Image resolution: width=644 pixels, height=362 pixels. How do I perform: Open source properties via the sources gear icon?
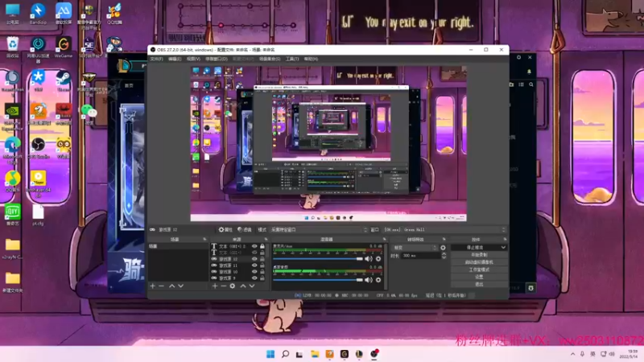coord(233,286)
